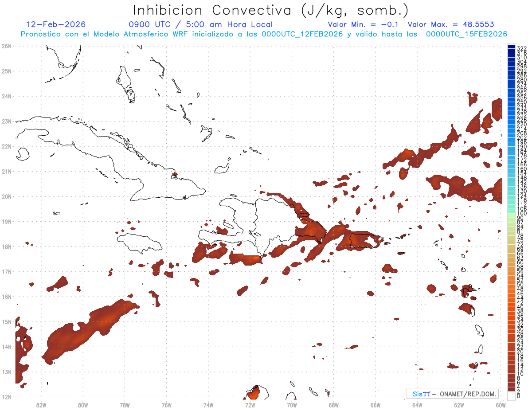Click the '26N' latitude label
This screenshot has height=411, width=532.
click(7, 46)
